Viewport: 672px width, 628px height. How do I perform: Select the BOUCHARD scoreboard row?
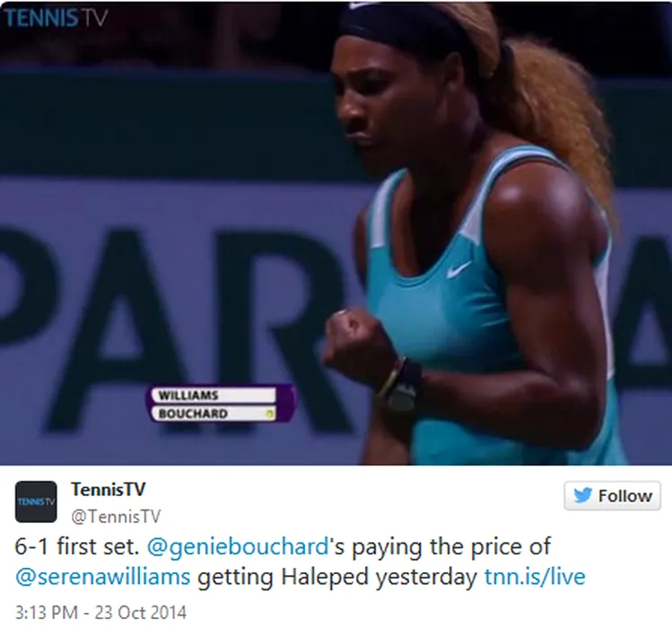click(x=213, y=414)
